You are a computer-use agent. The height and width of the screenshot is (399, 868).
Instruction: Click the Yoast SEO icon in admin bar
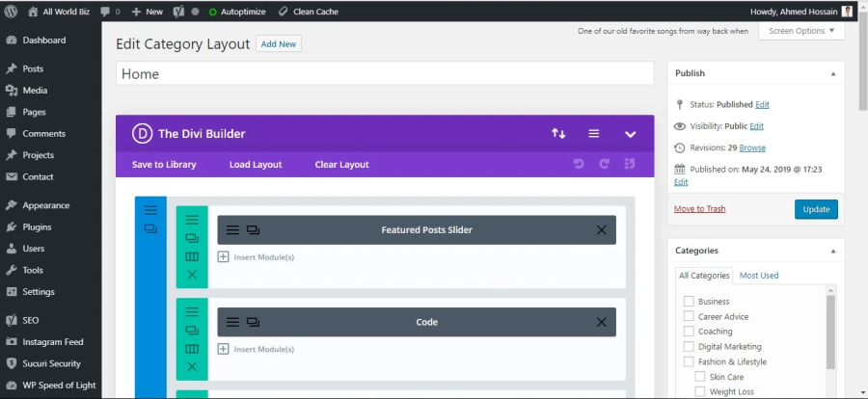click(178, 11)
